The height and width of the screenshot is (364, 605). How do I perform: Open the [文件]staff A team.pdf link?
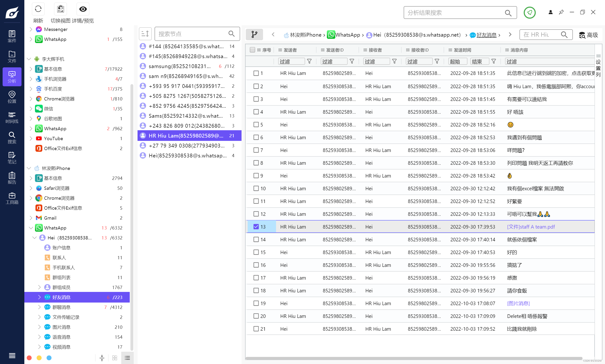531,227
